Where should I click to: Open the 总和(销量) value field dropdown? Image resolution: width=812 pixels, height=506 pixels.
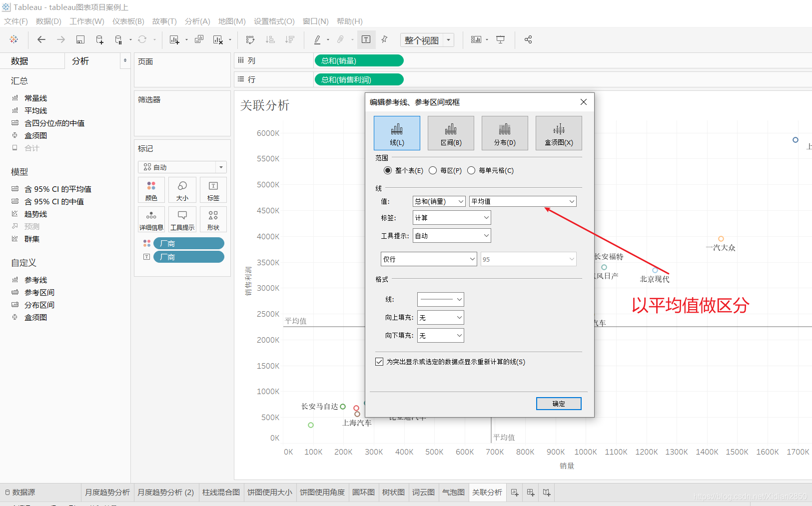pyautogui.click(x=439, y=201)
